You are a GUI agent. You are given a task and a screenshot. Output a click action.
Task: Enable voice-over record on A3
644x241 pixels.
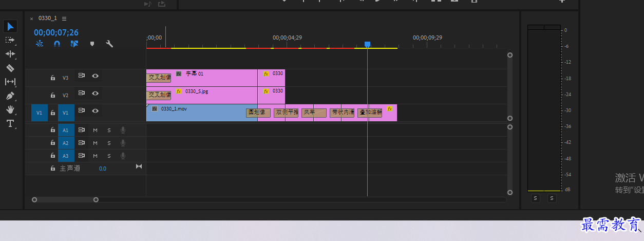(123, 156)
